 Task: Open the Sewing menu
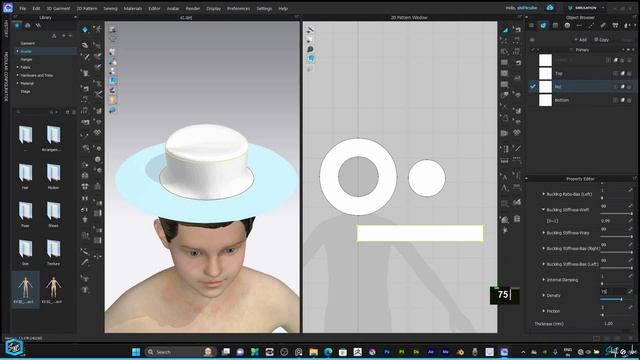pyautogui.click(x=110, y=8)
